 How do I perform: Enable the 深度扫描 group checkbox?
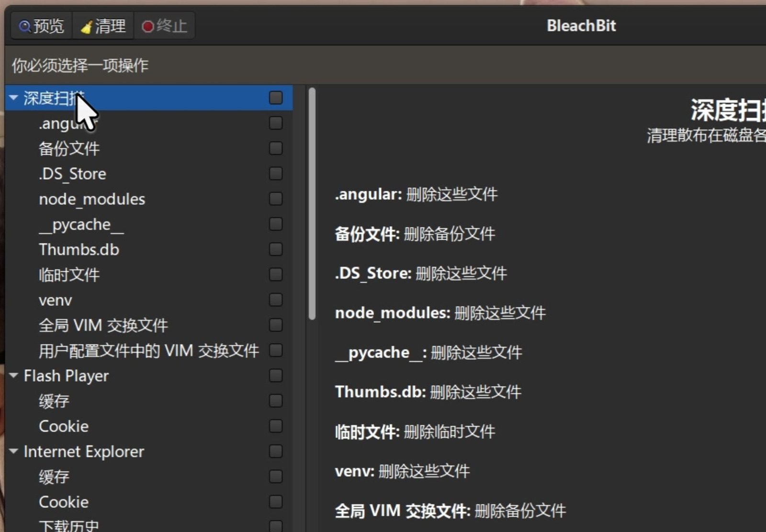[276, 98]
